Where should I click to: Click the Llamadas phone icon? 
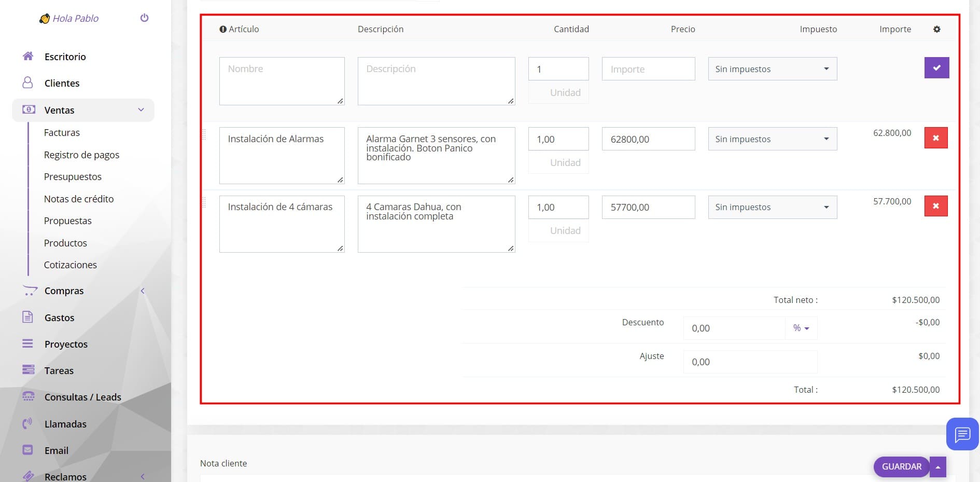28,423
